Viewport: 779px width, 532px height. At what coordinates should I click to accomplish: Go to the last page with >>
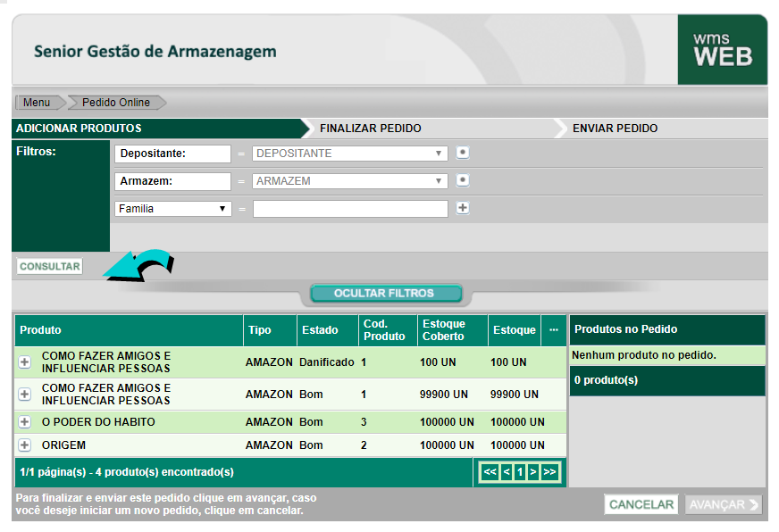(x=549, y=472)
